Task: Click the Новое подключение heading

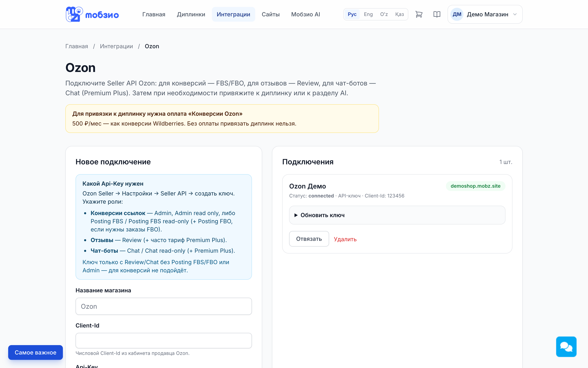Action: click(x=113, y=162)
